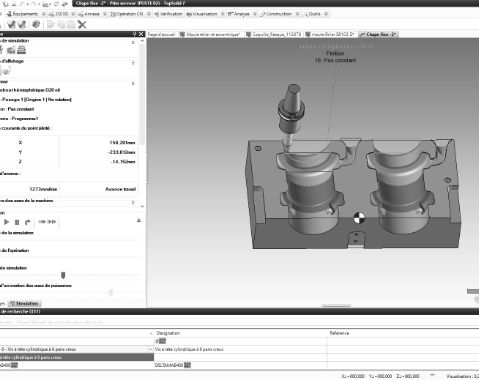Fast-forward to next operation in simulation
The image size is (479, 380).
pos(52,222)
